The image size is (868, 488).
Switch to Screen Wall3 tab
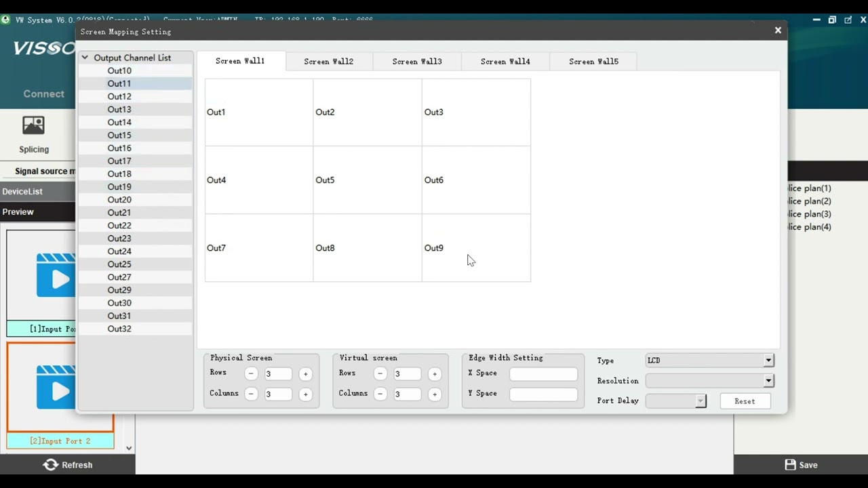[417, 62]
